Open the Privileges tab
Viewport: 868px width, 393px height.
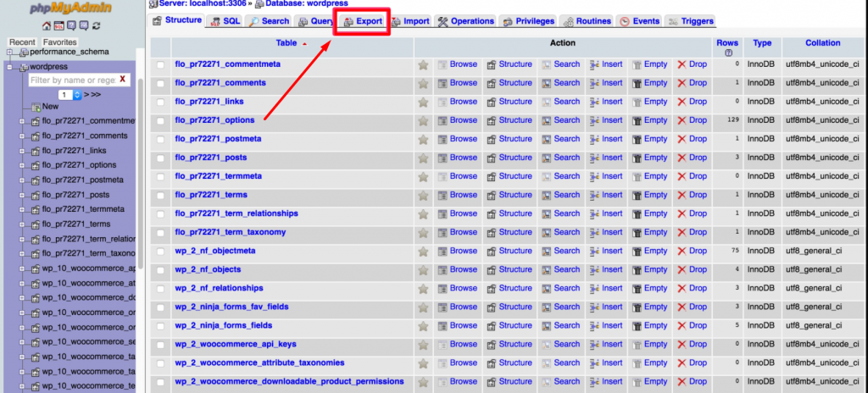[x=529, y=21]
